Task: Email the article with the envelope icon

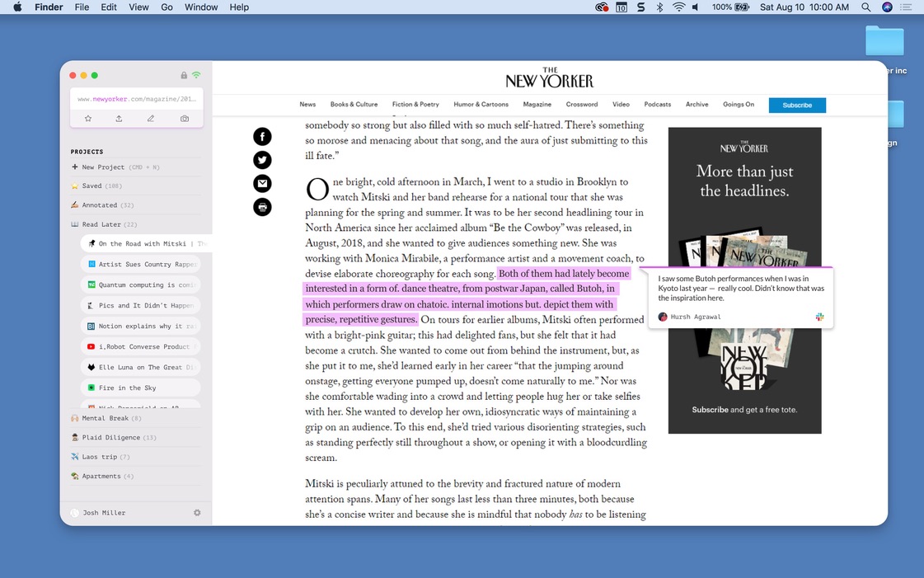Action: point(262,184)
